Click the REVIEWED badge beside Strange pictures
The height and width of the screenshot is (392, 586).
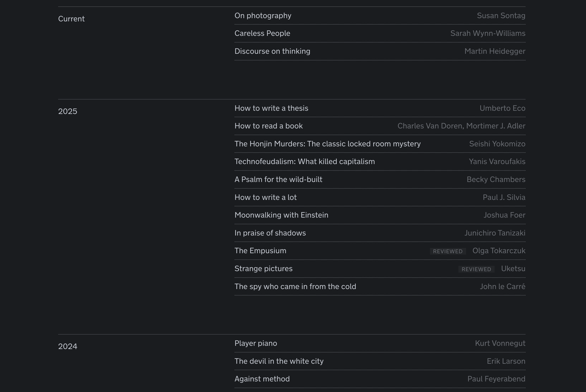pyautogui.click(x=476, y=269)
